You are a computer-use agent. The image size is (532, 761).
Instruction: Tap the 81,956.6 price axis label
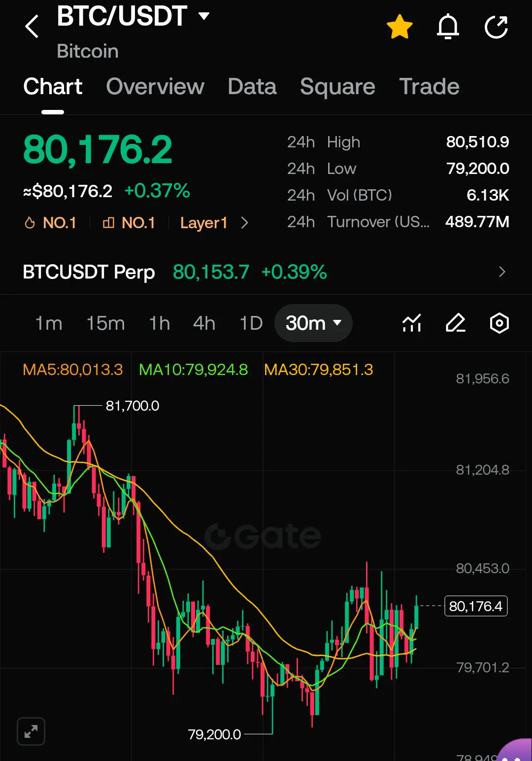pos(482,379)
